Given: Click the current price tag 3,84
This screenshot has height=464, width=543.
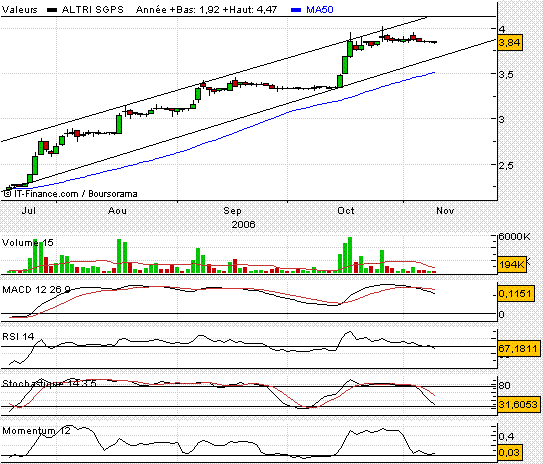Looking at the screenshot, I should (x=510, y=43).
